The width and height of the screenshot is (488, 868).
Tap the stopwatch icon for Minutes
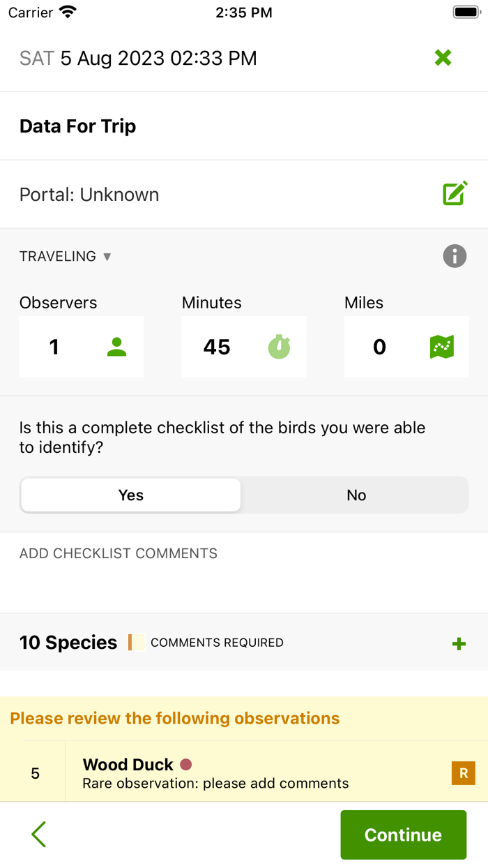click(277, 347)
